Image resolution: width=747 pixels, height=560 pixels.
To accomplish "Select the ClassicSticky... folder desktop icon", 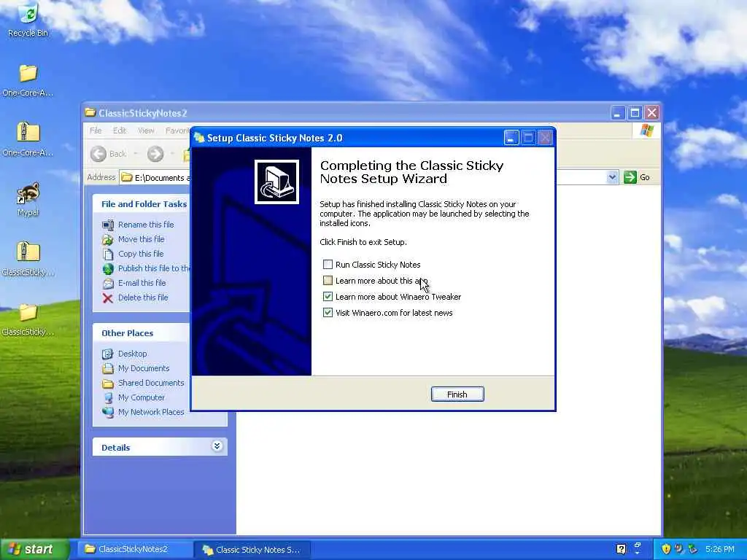I will pyautogui.click(x=28, y=312).
